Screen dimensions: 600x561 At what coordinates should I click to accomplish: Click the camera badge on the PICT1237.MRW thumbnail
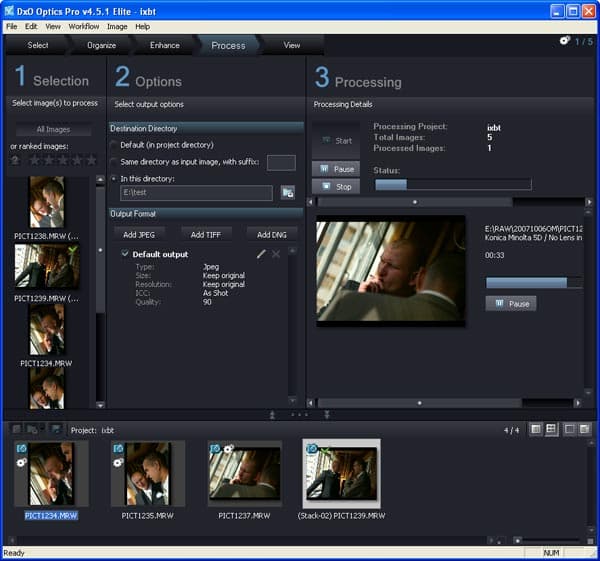[x=215, y=448]
